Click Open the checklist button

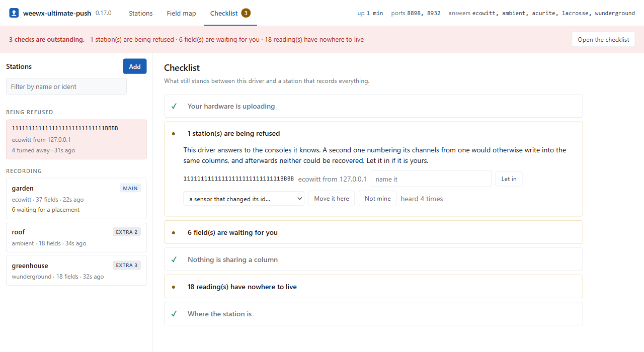pyautogui.click(x=603, y=40)
